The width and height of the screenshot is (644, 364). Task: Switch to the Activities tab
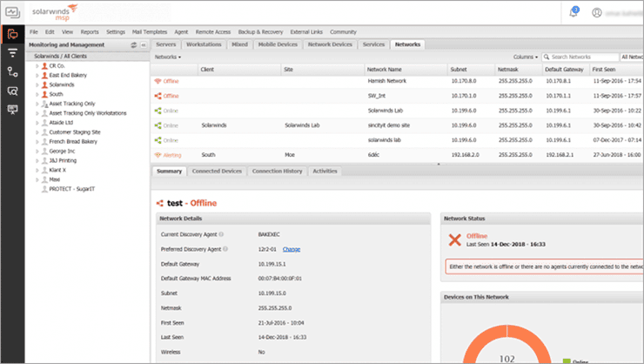pos(325,172)
